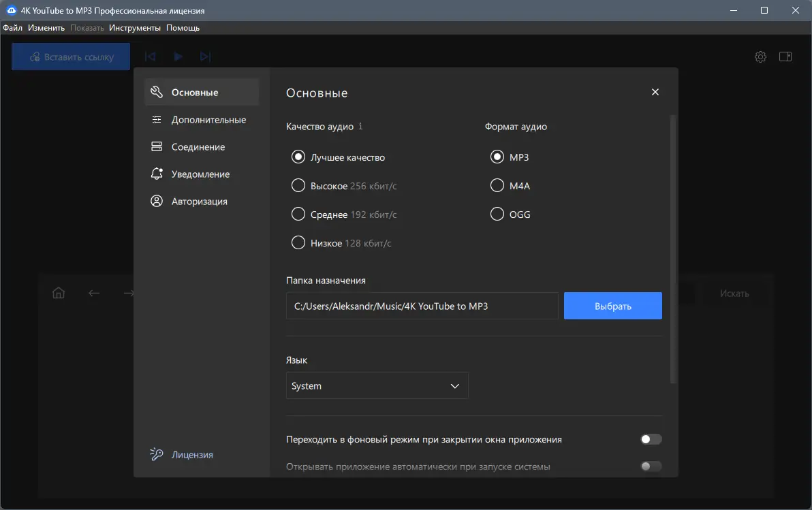
Task: Open the Файл menu
Action: click(x=12, y=28)
